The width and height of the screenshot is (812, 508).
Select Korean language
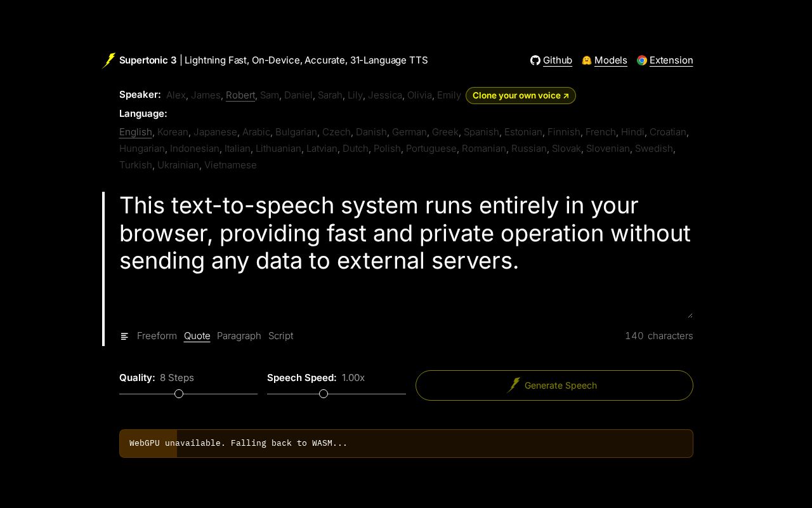(173, 132)
